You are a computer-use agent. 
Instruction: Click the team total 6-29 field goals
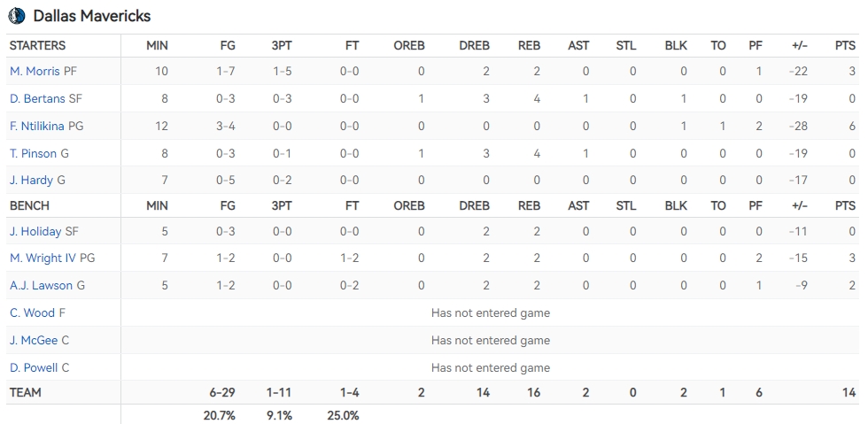[222, 393]
